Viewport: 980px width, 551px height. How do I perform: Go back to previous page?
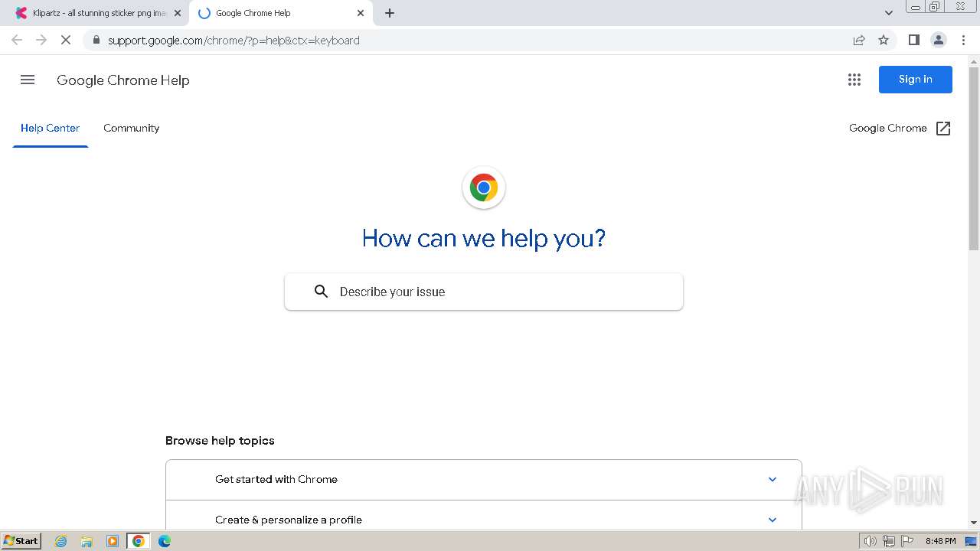point(17,41)
